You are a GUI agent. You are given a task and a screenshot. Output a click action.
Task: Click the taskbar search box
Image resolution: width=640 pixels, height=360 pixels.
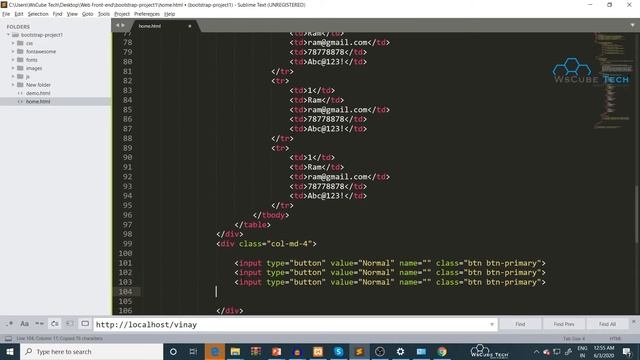click(91, 351)
